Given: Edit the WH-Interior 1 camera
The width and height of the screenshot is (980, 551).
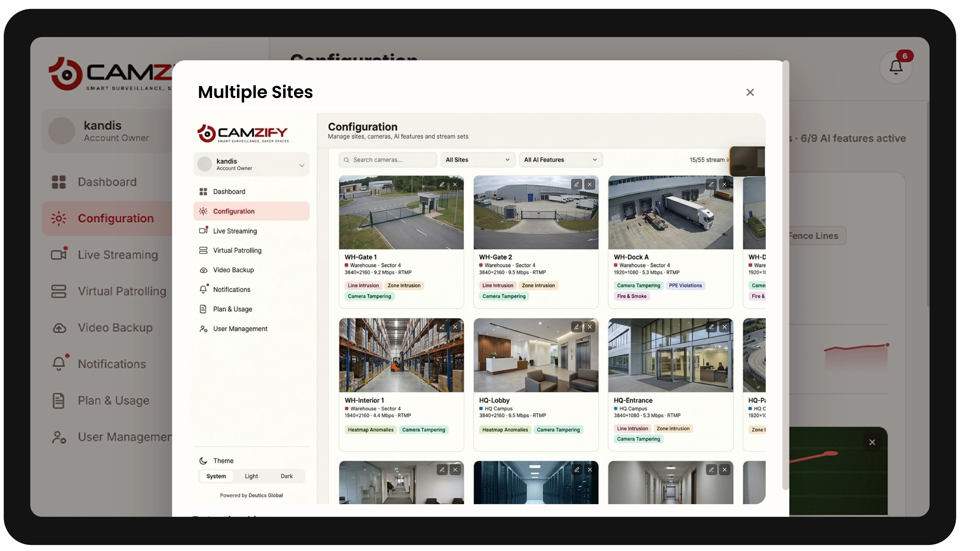Looking at the screenshot, I should (442, 327).
